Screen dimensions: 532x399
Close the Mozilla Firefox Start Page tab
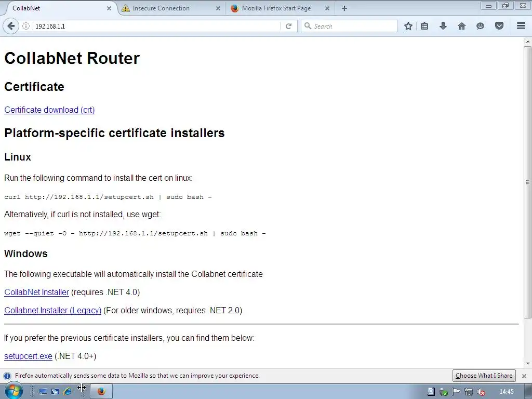pyautogui.click(x=327, y=8)
